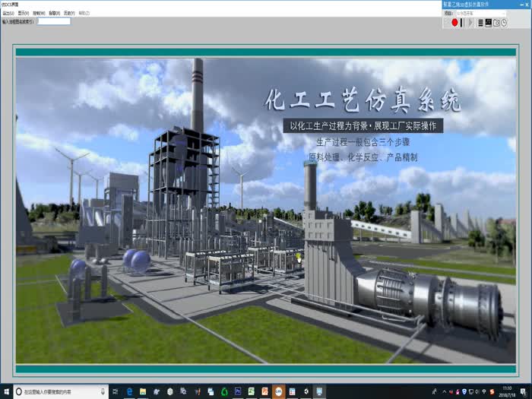Open the 帮助 menu

[83, 13]
